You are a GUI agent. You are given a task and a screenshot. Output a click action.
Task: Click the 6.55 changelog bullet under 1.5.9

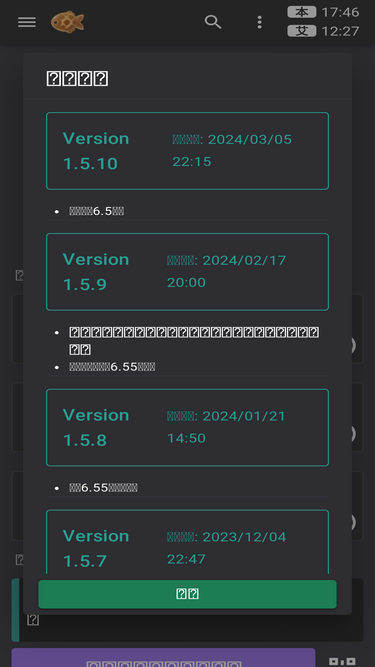(112, 367)
